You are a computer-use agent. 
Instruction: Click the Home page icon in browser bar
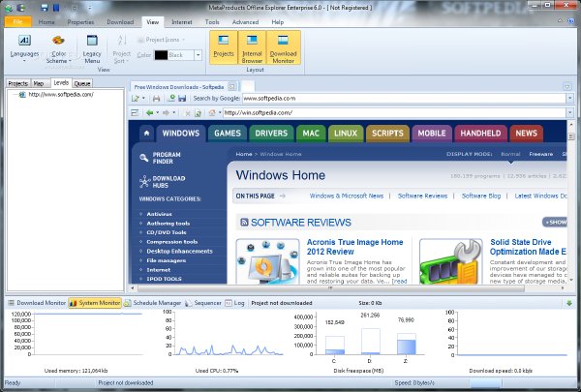(212, 112)
